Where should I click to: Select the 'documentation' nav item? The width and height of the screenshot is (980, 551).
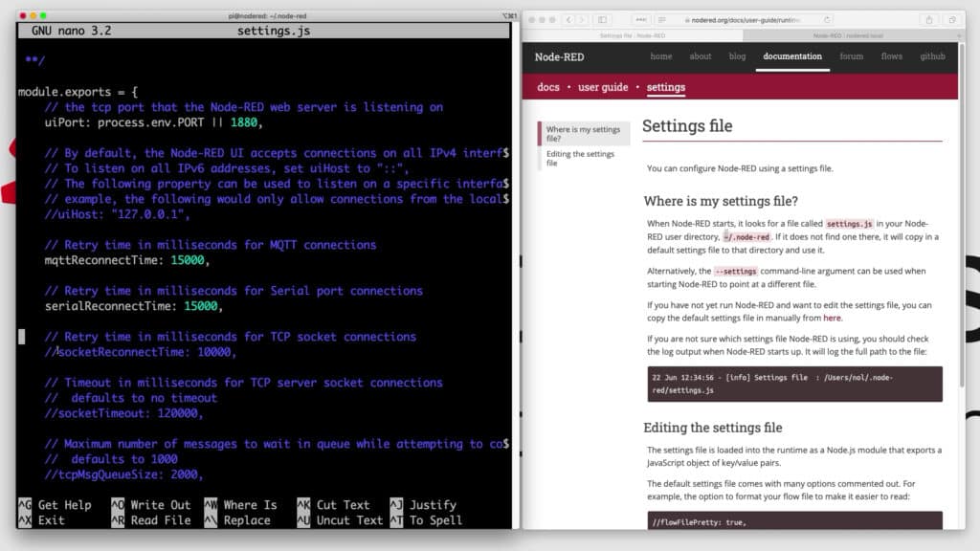pyautogui.click(x=791, y=56)
